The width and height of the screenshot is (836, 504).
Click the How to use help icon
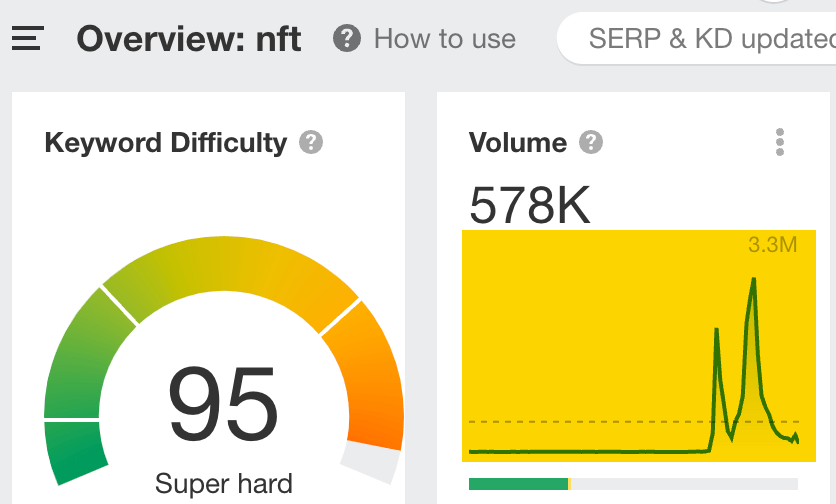[347, 38]
